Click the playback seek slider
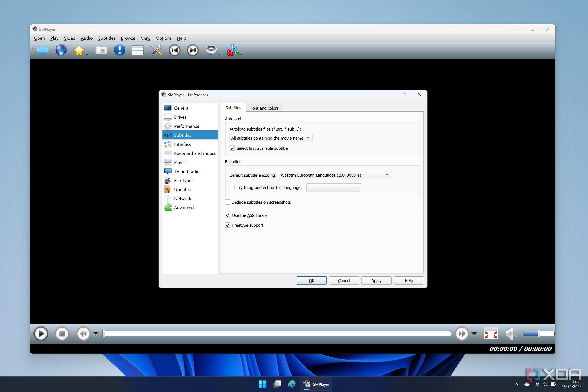 click(277, 334)
